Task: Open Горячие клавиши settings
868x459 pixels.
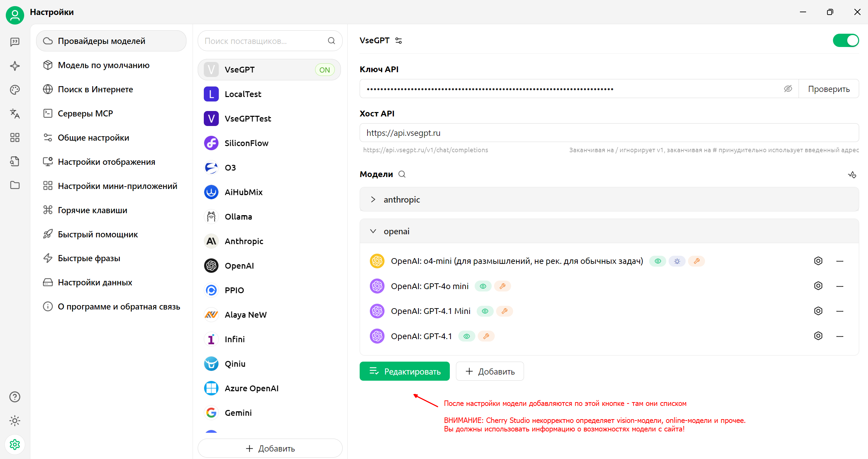Action: pos(111,210)
